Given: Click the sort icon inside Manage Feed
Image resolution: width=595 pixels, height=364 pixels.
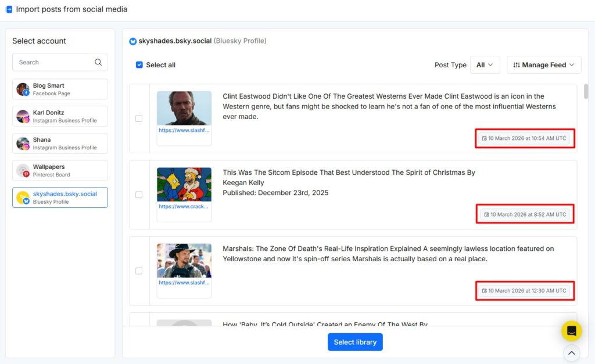Looking at the screenshot, I should click(516, 64).
